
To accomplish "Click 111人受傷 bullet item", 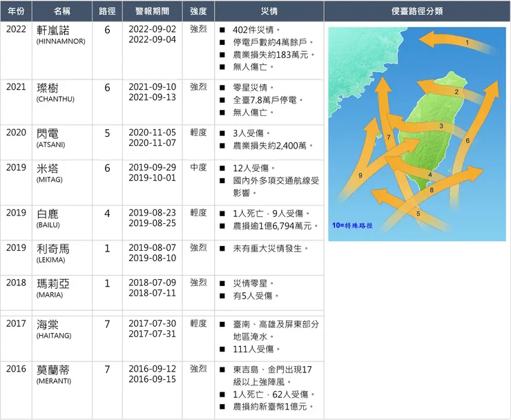I will click(256, 350).
